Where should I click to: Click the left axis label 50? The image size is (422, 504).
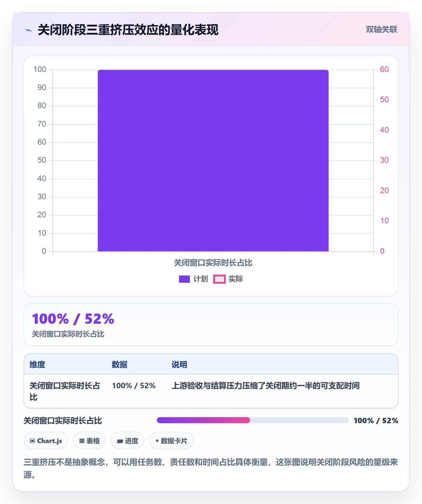click(x=42, y=160)
